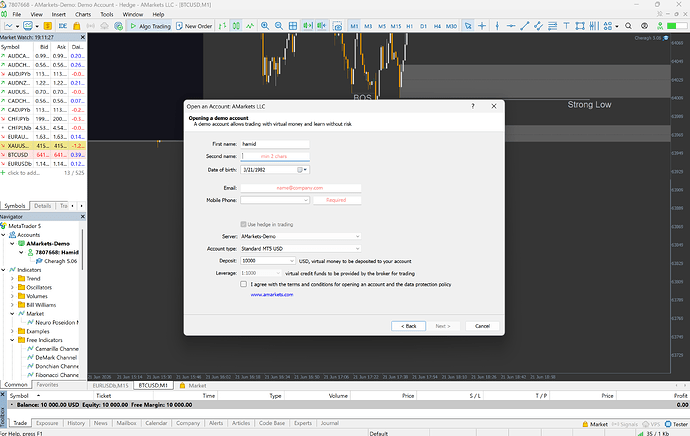Click the search magnifier in toolbar
Screen dimensions: 690x436
click(628, 26)
